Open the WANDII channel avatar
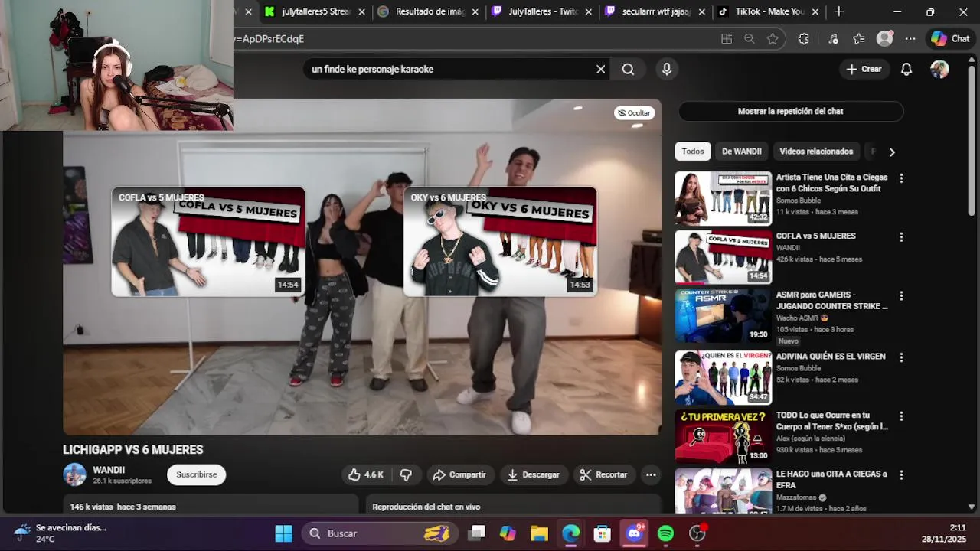980x551 pixels. point(75,474)
